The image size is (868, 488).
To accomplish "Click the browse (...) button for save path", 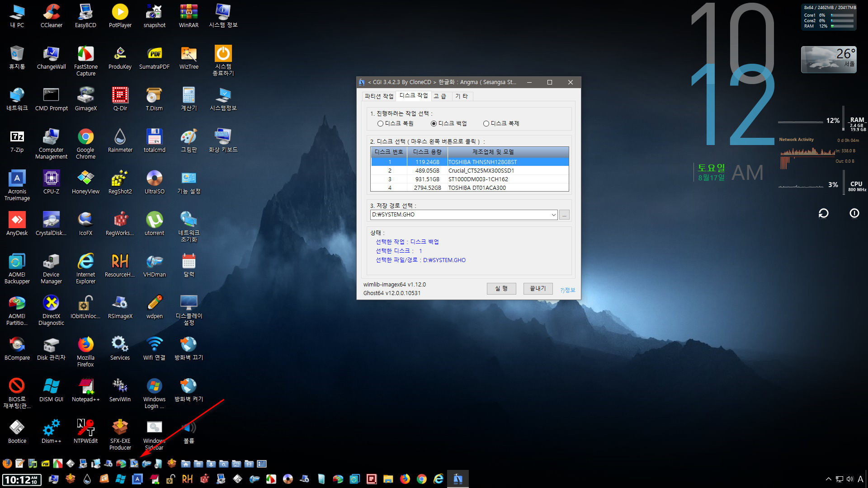I will (x=564, y=215).
